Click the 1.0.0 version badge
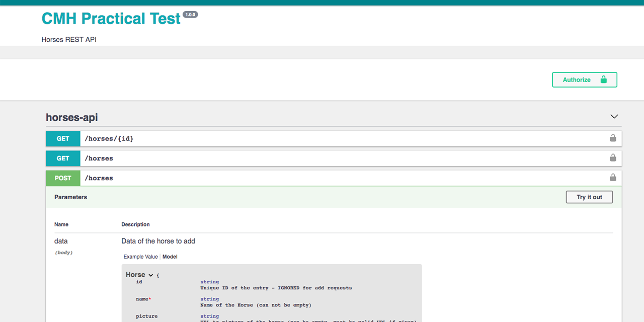The width and height of the screenshot is (644, 322). [190, 14]
